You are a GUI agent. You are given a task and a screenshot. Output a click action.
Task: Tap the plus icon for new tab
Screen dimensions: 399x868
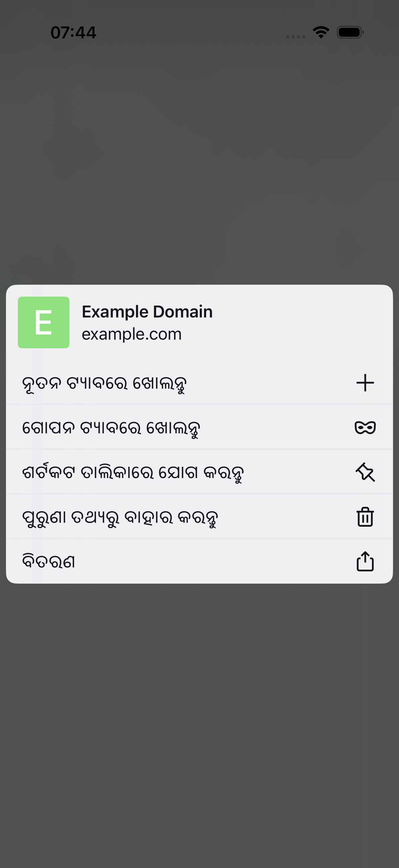365,383
